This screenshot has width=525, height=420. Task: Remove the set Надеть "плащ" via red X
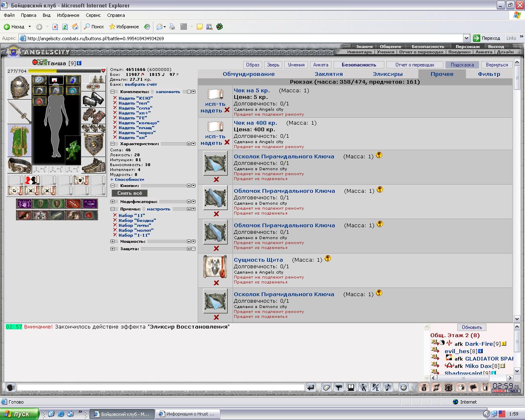click(x=115, y=128)
